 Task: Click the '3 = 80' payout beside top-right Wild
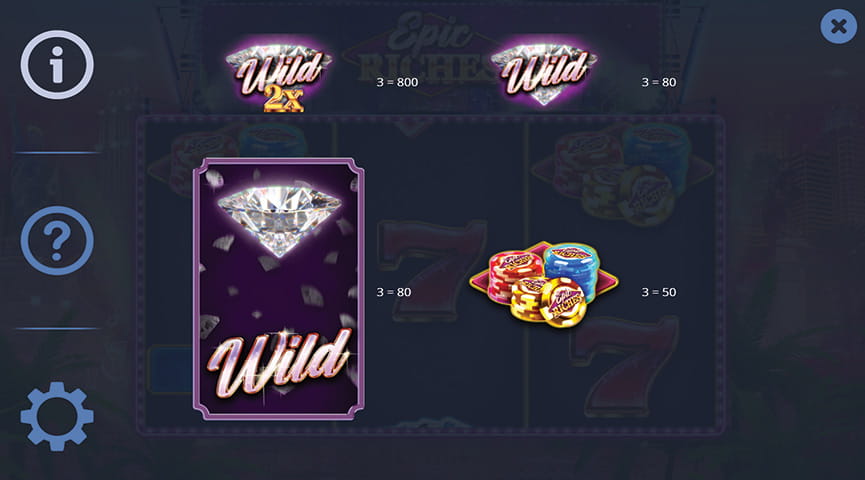click(x=659, y=82)
